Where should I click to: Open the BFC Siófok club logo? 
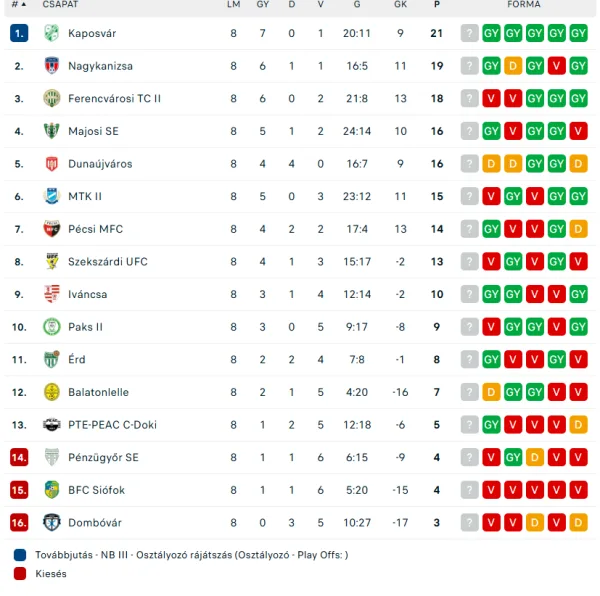(51, 490)
